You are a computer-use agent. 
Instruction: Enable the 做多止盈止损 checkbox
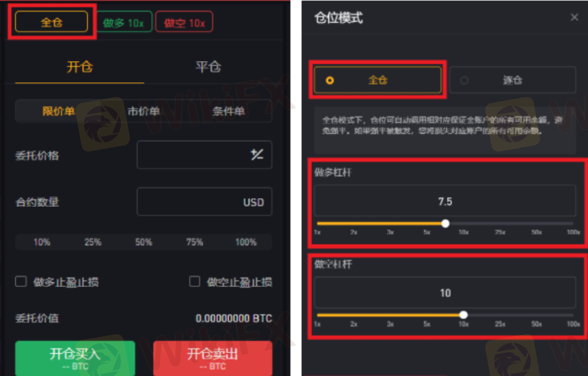coord(21,282)
